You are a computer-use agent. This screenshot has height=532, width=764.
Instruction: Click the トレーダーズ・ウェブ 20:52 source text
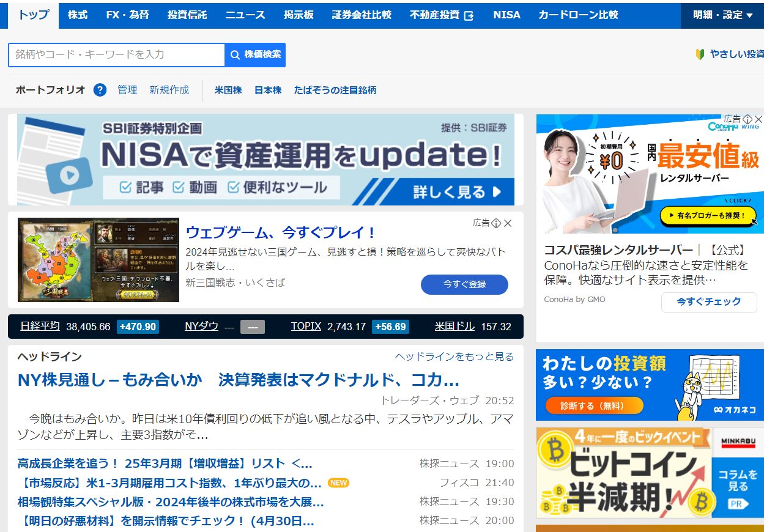(447, 401)
